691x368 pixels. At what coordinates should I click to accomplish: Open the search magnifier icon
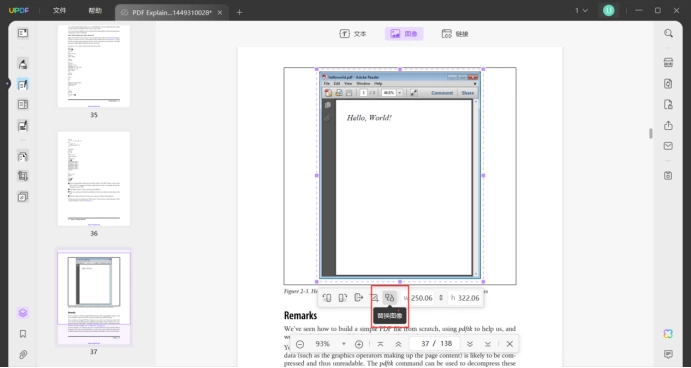pos(668,33)
